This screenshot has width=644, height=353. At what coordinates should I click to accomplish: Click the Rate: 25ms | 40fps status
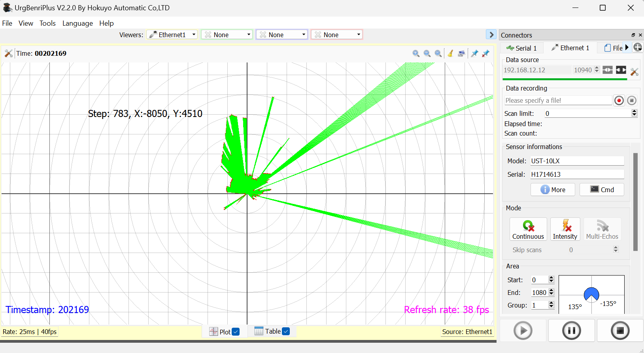point(30,332)
